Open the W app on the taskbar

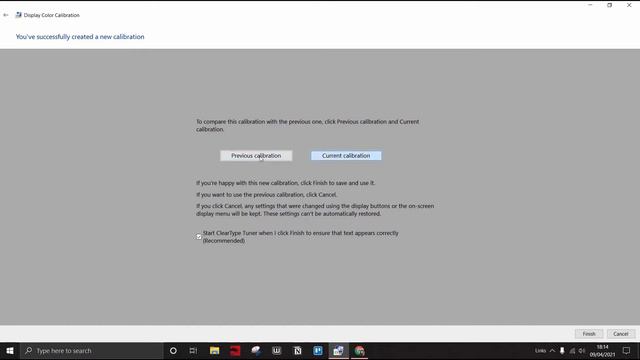277,351
